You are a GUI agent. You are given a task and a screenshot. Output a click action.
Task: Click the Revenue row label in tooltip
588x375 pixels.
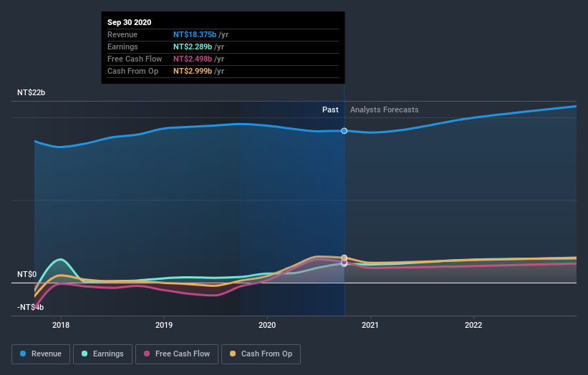coord(122,34)
